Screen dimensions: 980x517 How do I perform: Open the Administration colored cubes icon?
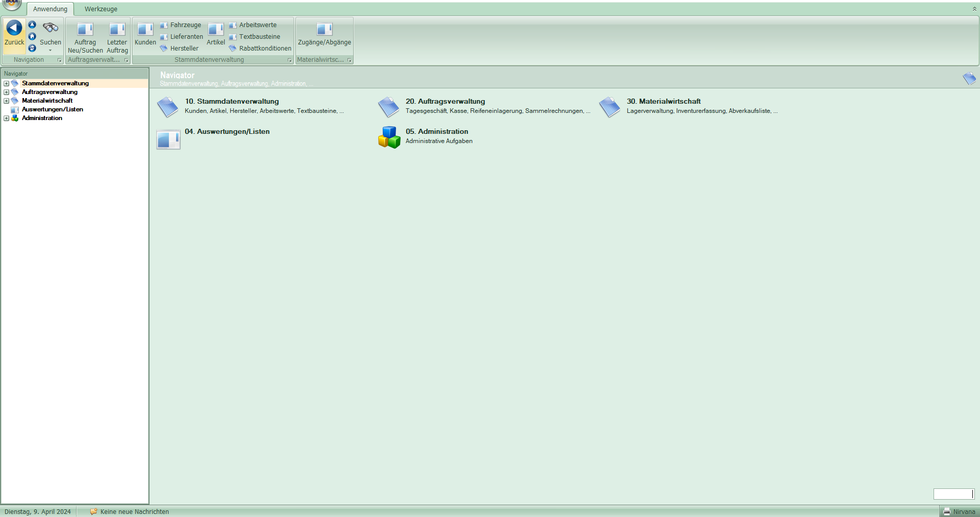pyautogui.click(x=389, y=137)
